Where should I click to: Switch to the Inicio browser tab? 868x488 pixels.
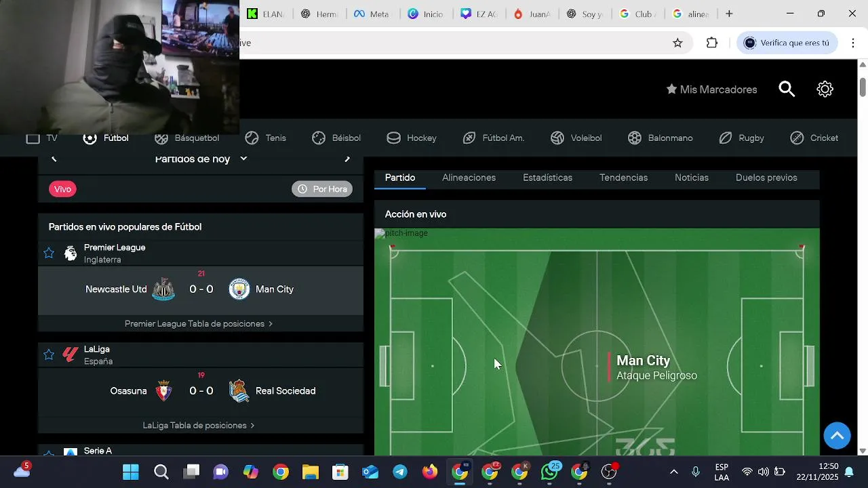[426, 14]
